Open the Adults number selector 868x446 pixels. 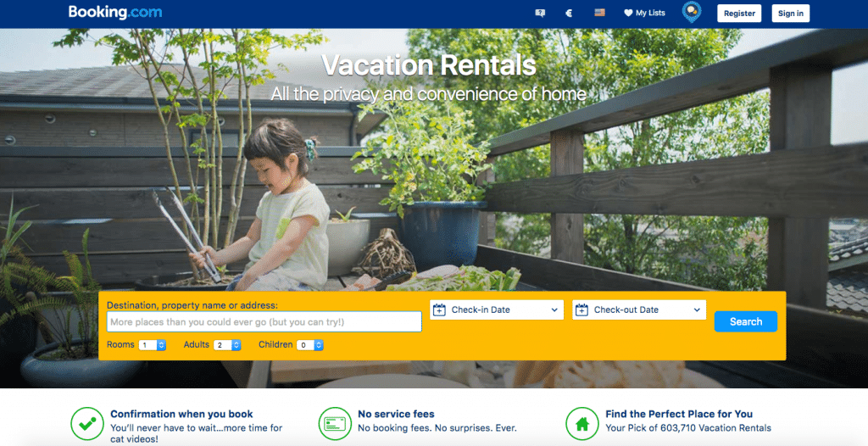click(227, 345)
